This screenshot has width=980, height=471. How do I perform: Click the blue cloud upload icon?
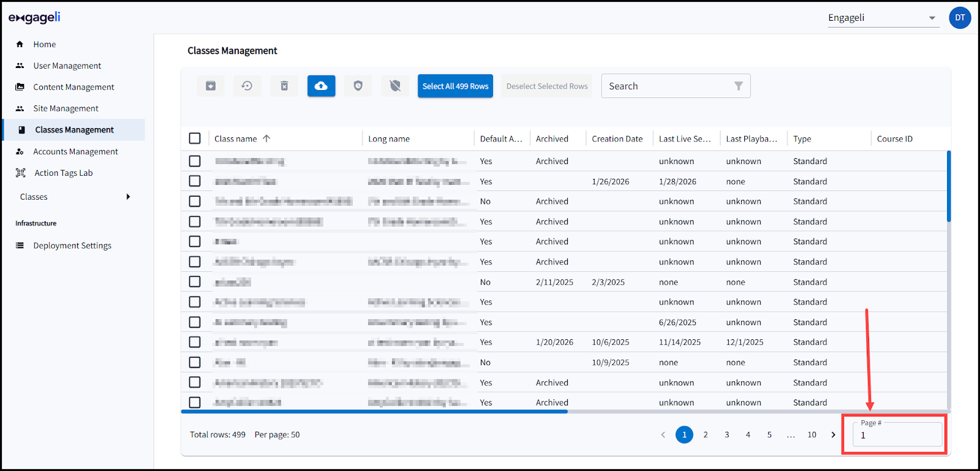(321, 86)
